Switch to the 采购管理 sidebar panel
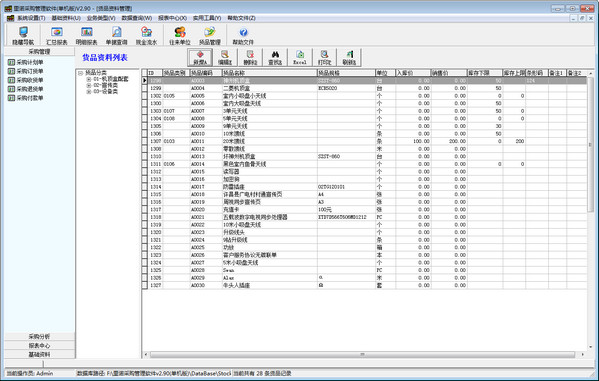This screenshot has width=599, height=381. click(39, 51)
